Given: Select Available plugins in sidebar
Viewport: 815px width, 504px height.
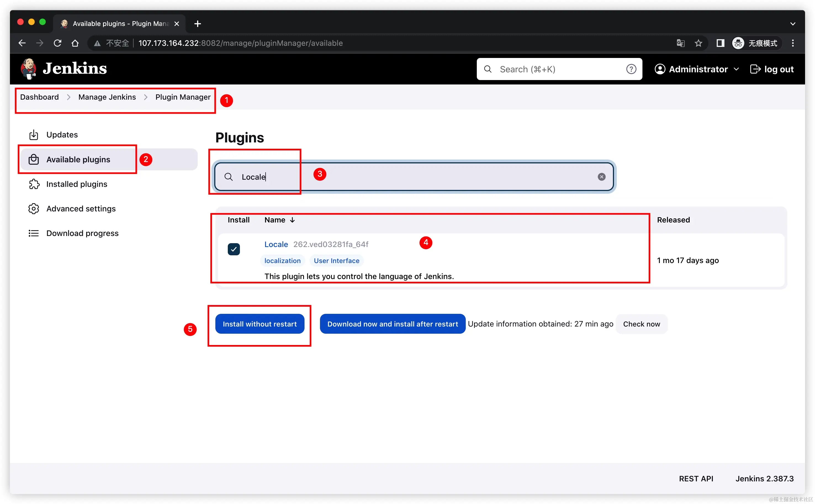Looking at the screenshot, I should [x=109, y=159].
